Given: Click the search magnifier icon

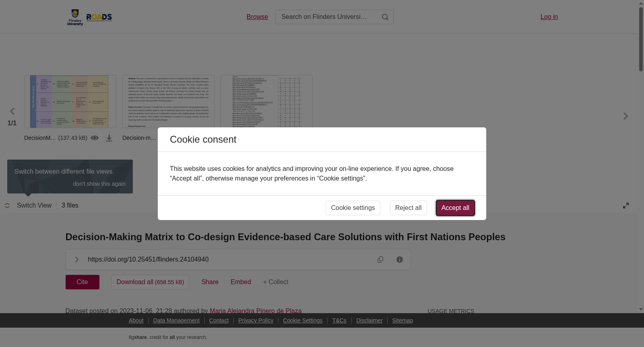Looking at the screenshot, I should coord(385,17).
